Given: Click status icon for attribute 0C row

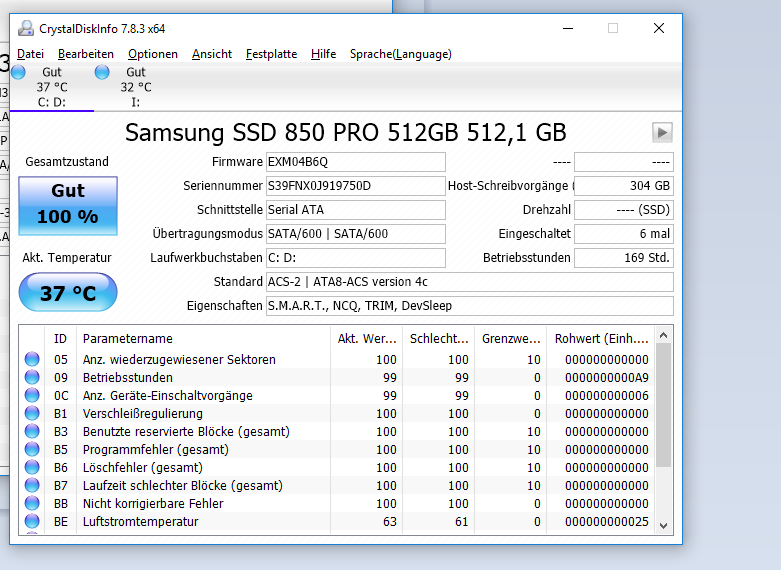Looking at the screenshot, I should 32,395.
